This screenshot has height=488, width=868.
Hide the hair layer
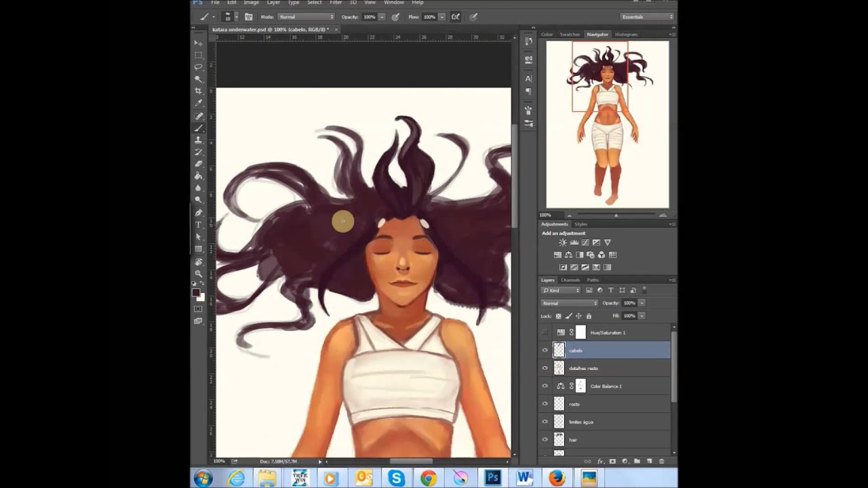tap(545, 440)
